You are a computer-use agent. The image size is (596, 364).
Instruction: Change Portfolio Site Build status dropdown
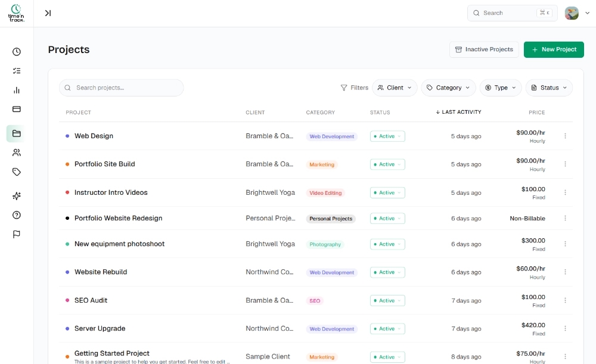[387, 164]
